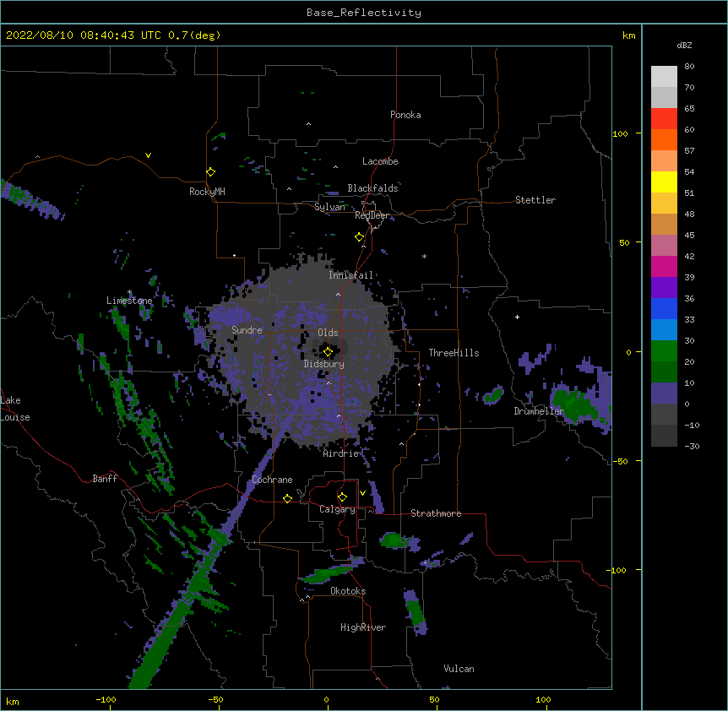Viewport: 728px width, 711px height.
Task: Click the Didsbury town label
Action: pyautogui.click(x=323, y=364)
